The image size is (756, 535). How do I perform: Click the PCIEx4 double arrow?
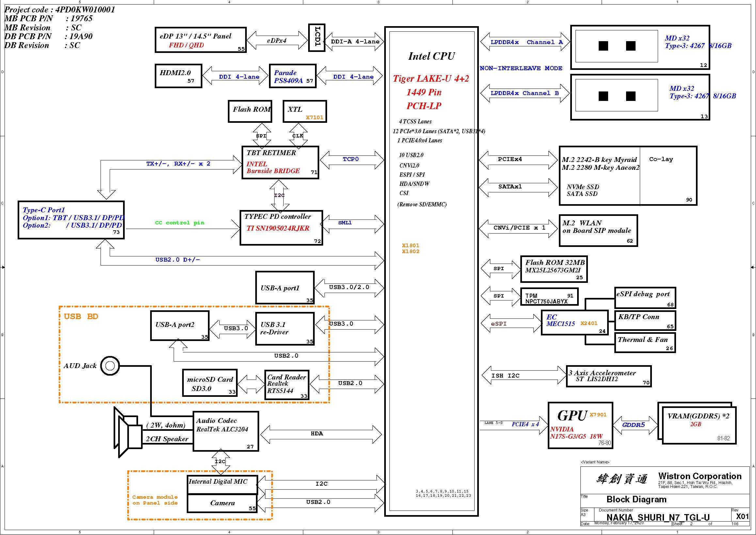point(518,160)
